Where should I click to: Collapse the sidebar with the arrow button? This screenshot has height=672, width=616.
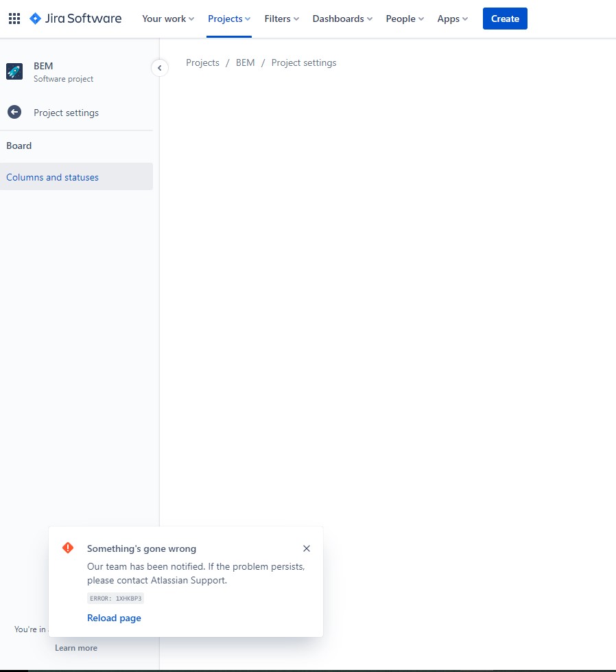pyautogui.click(x=159, y=68)
